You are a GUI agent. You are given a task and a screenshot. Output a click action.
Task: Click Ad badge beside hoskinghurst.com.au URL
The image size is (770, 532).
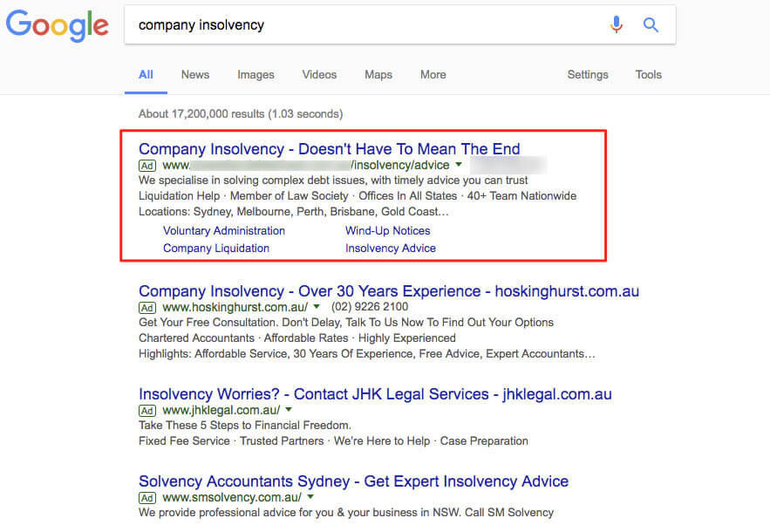[147, 308]
